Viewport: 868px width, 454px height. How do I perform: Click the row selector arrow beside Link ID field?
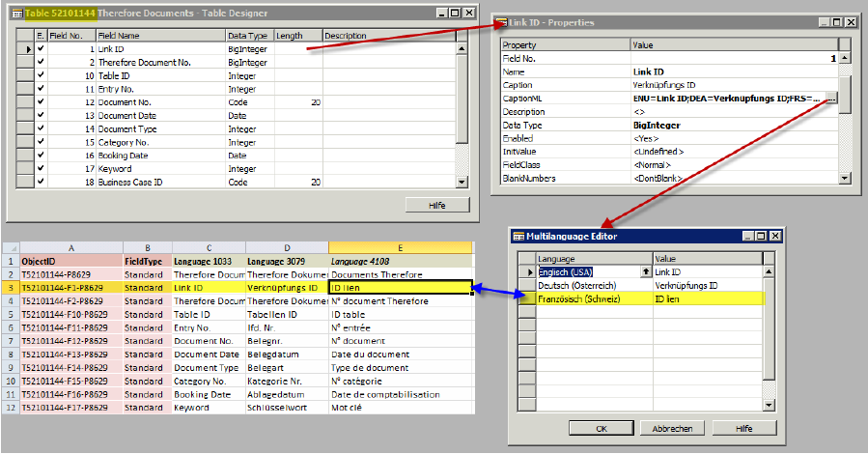[x=27, y=48]
